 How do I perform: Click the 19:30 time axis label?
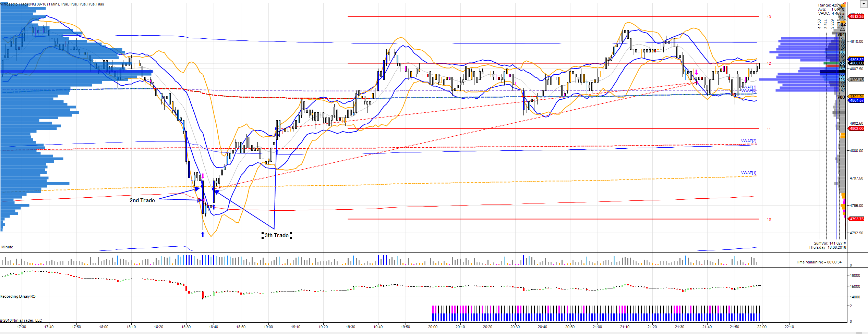[x=351, y=327]
